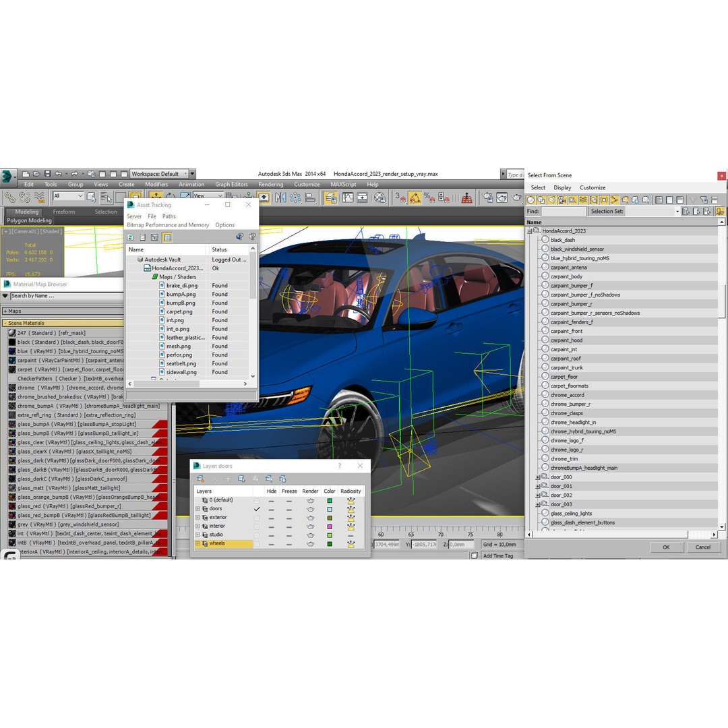Click the Angle Snap toggle icon

(x=415, y=198)
